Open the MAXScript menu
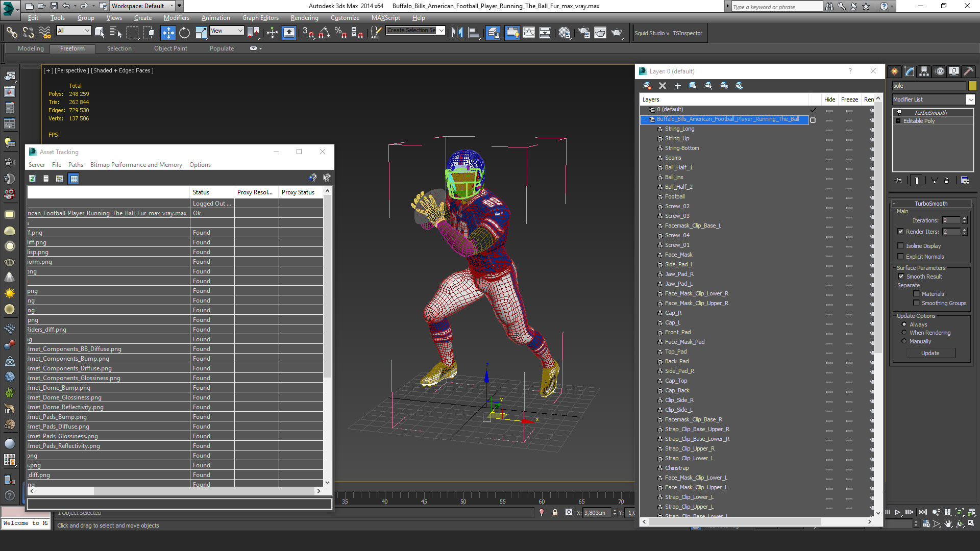Viewport: 980px width, 551px height. click(x=385, y=18)
